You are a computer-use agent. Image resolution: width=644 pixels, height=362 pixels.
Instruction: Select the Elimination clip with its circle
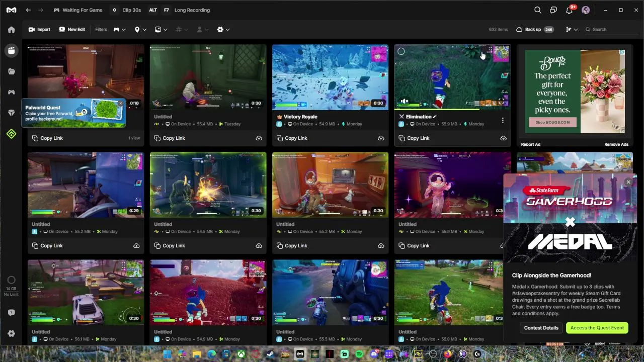[x=401, y=51]
